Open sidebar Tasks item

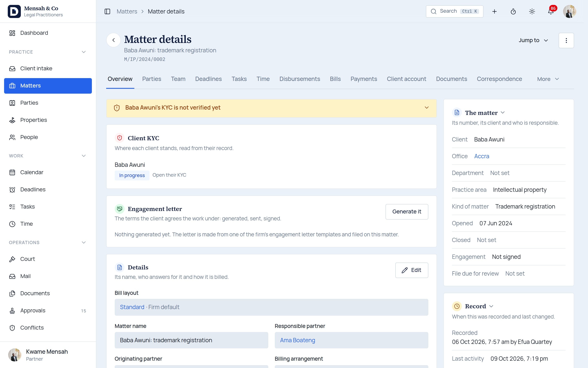point(48,207)
